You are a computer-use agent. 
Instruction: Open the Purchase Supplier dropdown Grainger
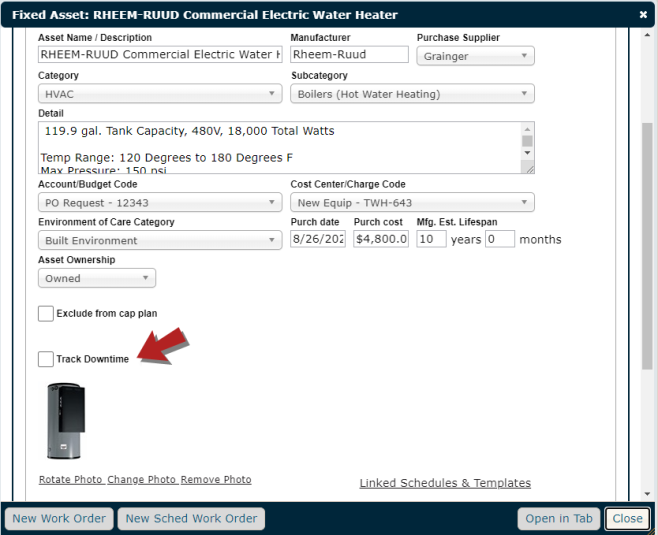tap(475, 56)
